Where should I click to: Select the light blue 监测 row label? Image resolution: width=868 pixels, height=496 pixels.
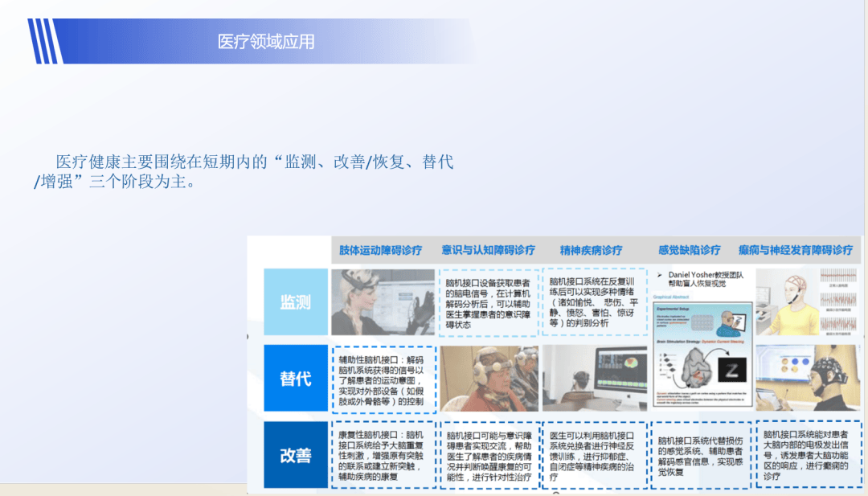click(x=296, y=301)
